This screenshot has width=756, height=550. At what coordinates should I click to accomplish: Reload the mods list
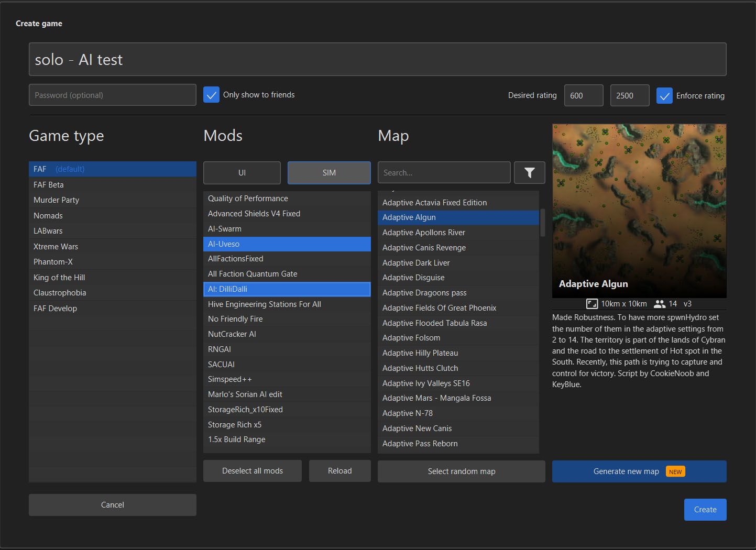point(340,471)
